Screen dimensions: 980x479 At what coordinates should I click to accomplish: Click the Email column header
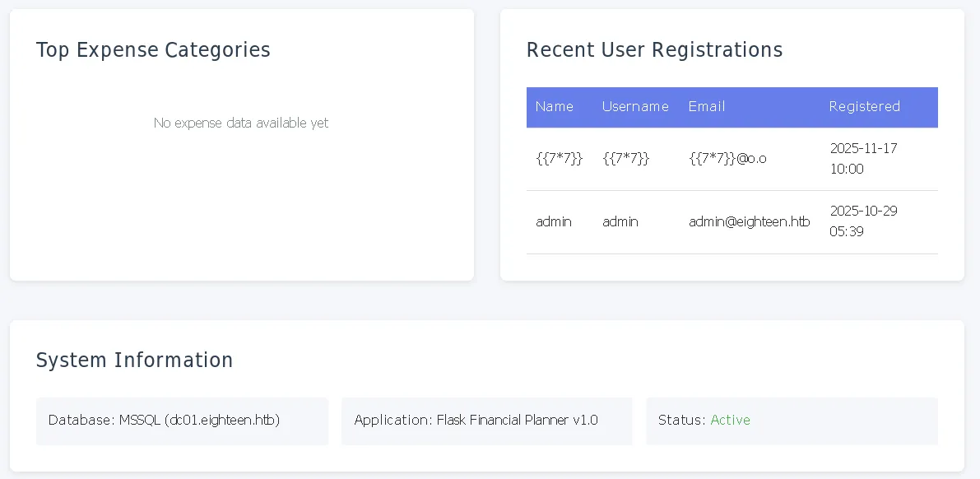point(706,107)
